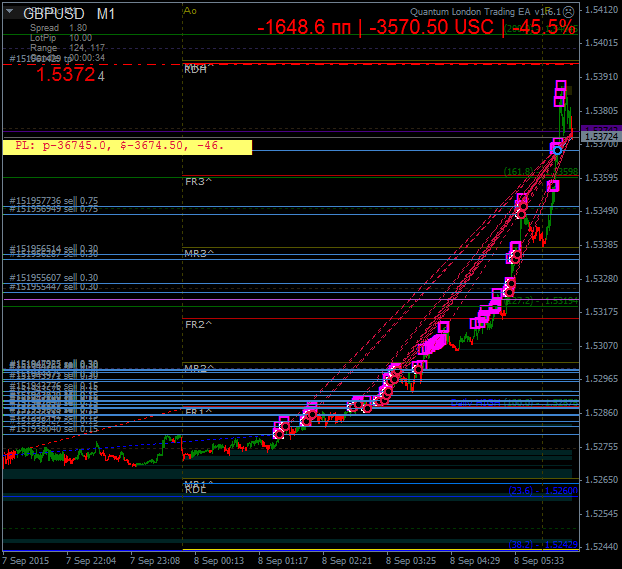622x569 pixels.
Task: Click 1.54015 on the price scale
Action: (x=602, y=43)
